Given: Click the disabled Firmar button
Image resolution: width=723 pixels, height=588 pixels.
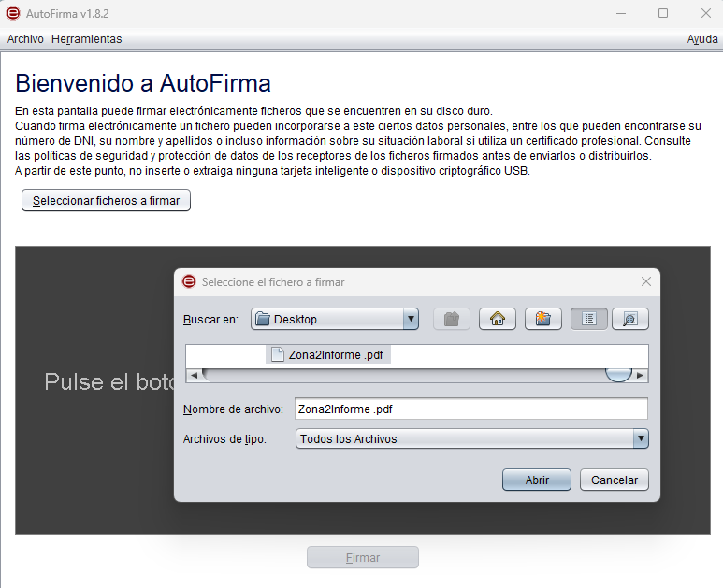Looking at the screenshot, I should (363, 557).
